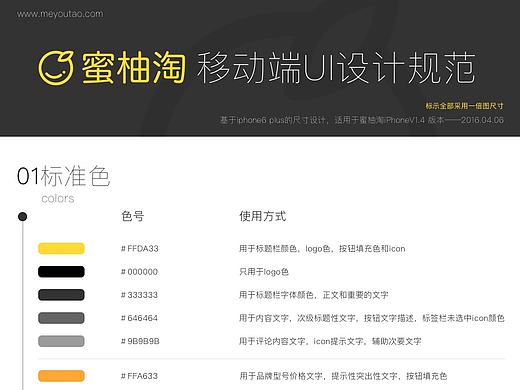This screenshot has width=520, height=390.
Task: Click the hex code # FFA633
Action: [139, 376]
